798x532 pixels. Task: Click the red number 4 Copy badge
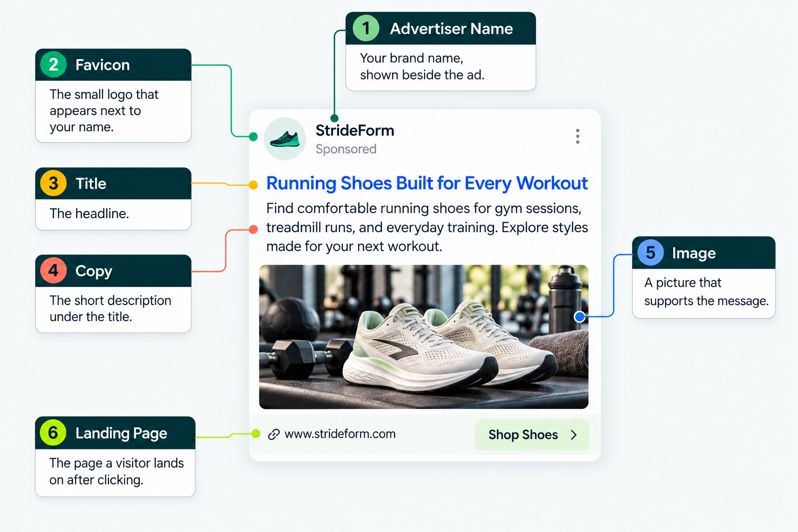pos(54,270)
